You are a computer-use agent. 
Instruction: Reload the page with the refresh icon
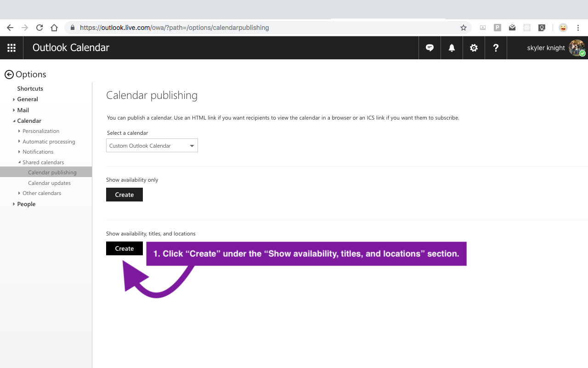pyautogui.click(x=40, y=28)
